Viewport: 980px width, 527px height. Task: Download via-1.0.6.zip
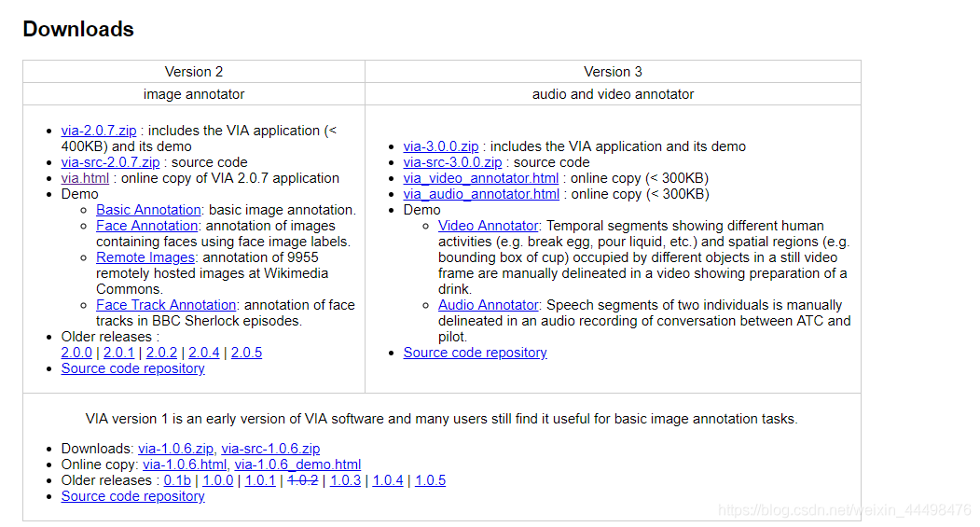pyautogui.click(x=175, y=449)
